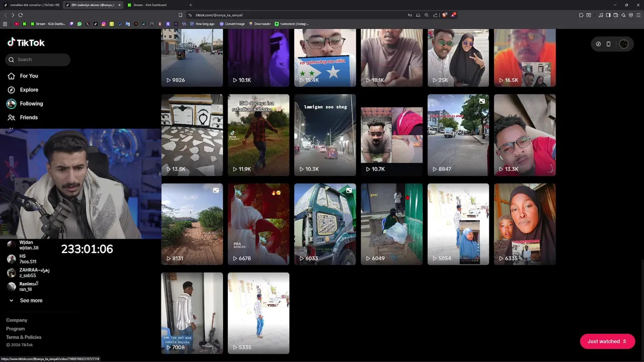Switch to Stream - Kick Dashboard tab
Image resolution: width=644 pixels, height=362 pixels.
153,5
